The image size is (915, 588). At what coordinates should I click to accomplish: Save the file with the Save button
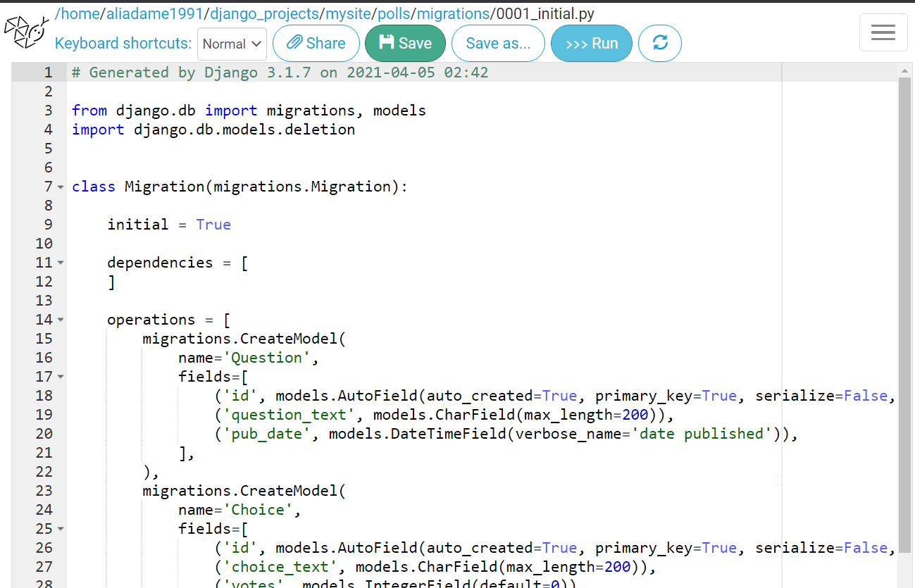coord(405,44)
